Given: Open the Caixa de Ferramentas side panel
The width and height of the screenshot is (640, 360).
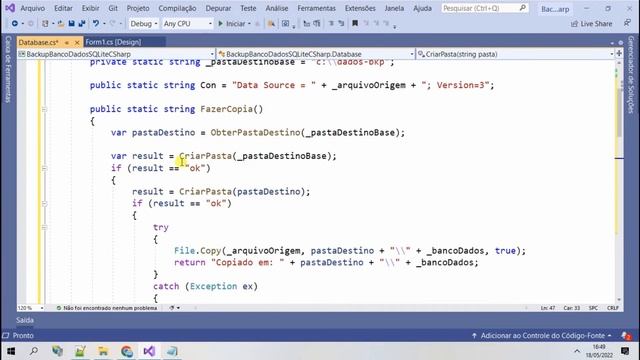Looking at the screenshot, I should click(x=8, y=69).
